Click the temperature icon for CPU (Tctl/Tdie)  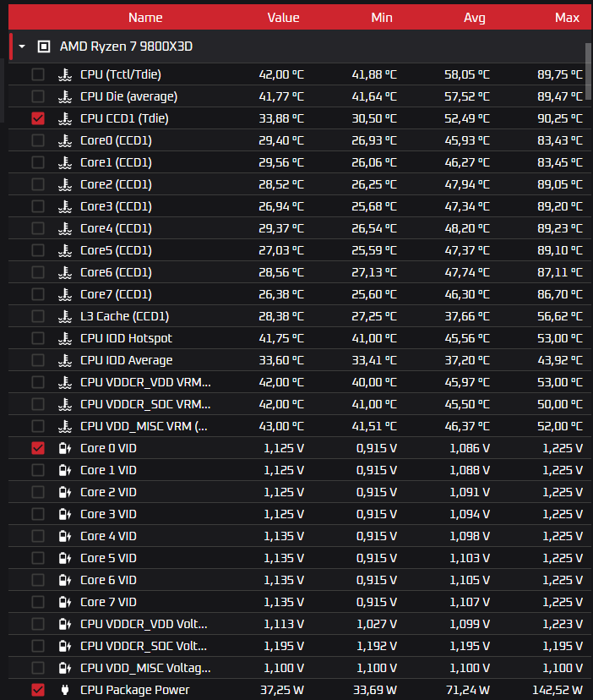tap(65, 74)
